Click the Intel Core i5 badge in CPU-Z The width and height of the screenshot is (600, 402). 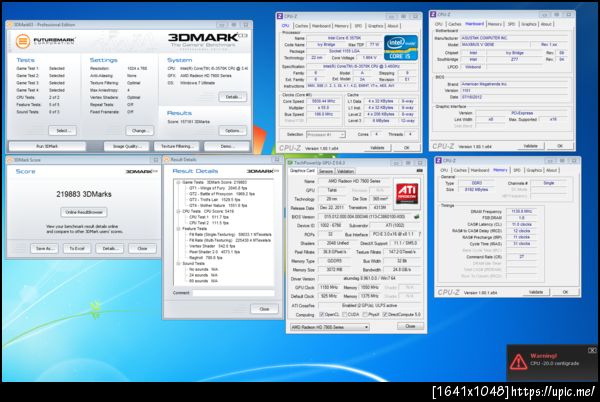click(401, 47)
